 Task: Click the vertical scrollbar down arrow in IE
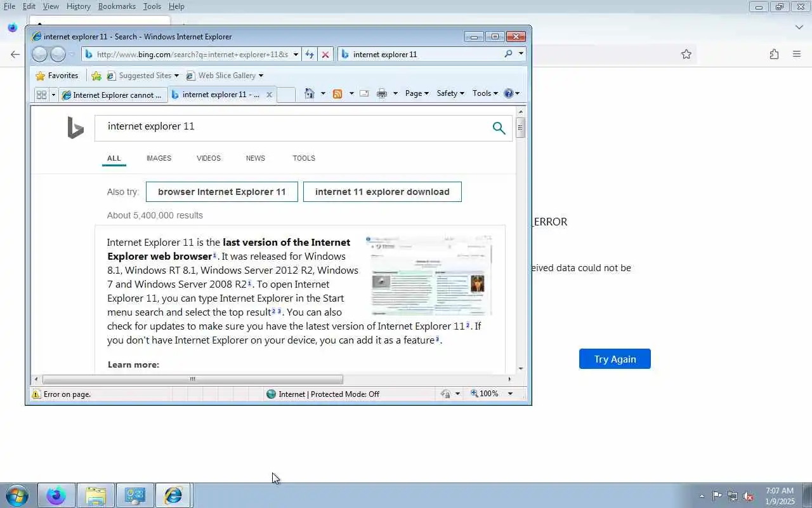pyautogui.click(x=521, y=368)
